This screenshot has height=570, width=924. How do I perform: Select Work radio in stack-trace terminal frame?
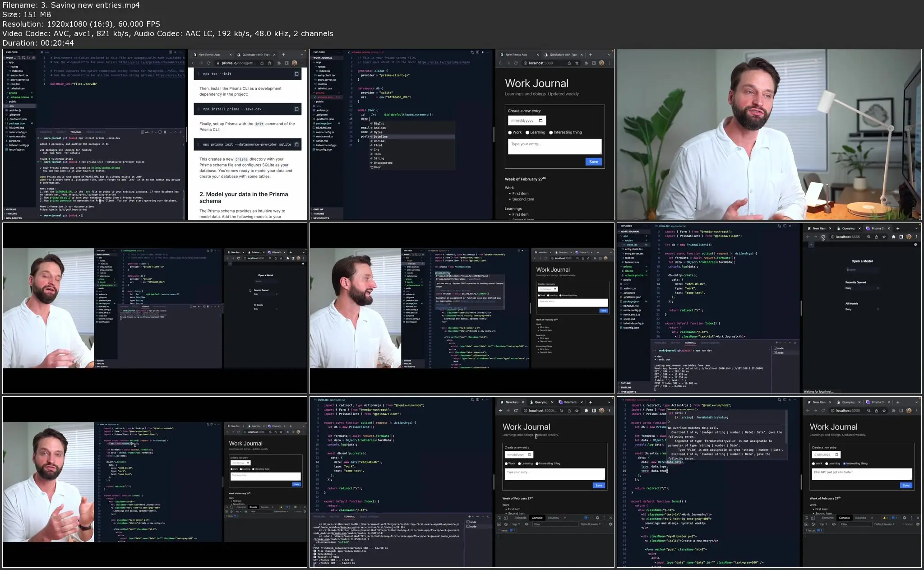tap(506, 463)
